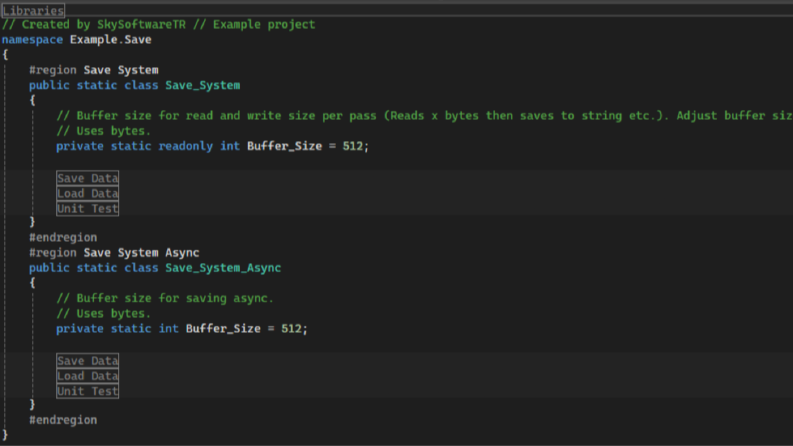Click the namespace keyword

point(32,39)
